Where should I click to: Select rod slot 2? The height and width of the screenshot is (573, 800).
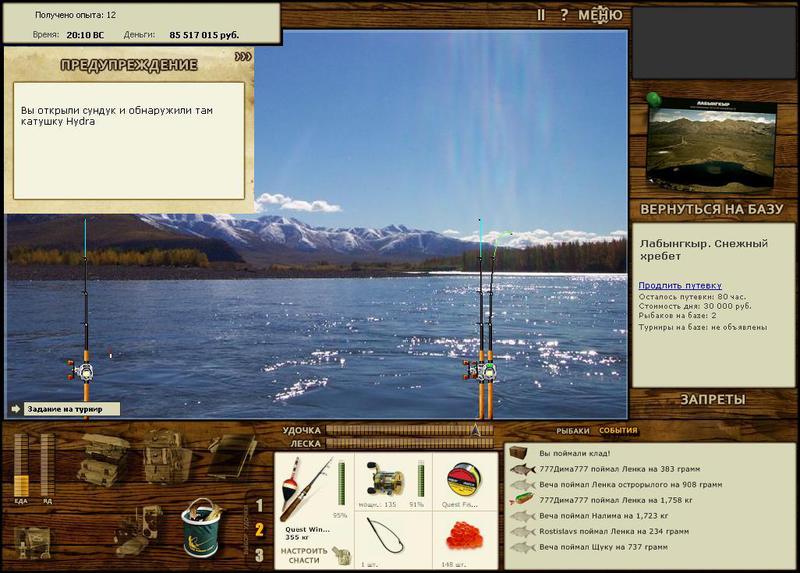[259, 530]
